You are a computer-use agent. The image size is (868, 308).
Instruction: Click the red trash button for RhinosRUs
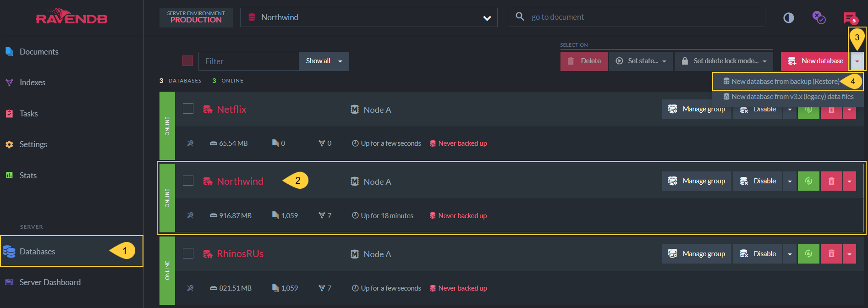(831, 253)
